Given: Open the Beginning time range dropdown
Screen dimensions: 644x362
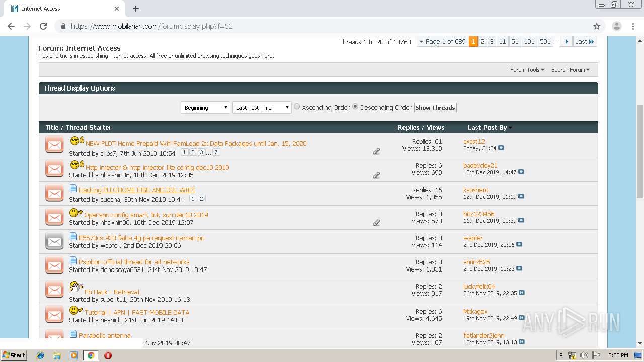Looking at the screenshot, I should pos(205,107).
